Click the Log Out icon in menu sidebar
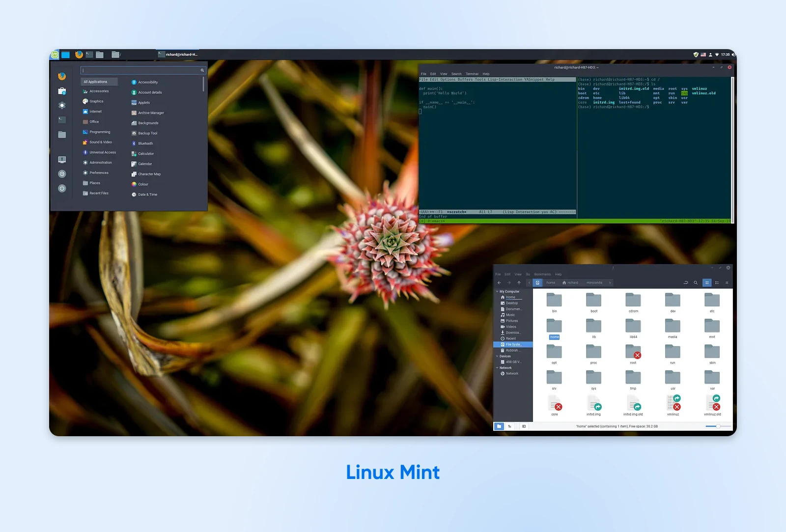 [62, 174]
